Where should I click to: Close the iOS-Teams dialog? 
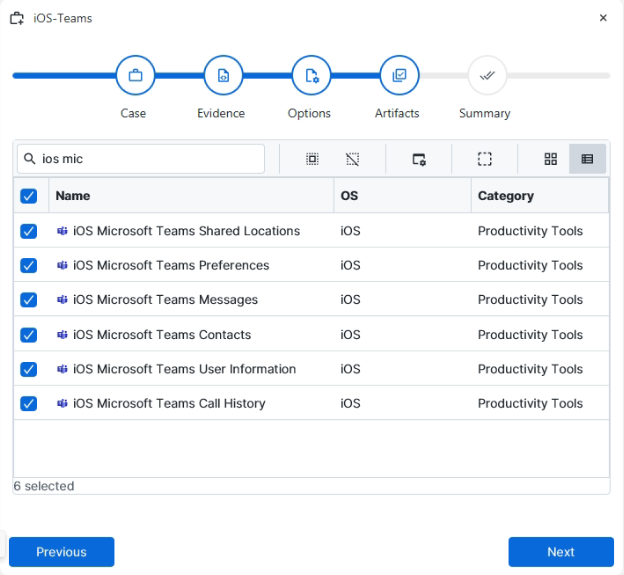pyautogui.click(x=603, y=18)
